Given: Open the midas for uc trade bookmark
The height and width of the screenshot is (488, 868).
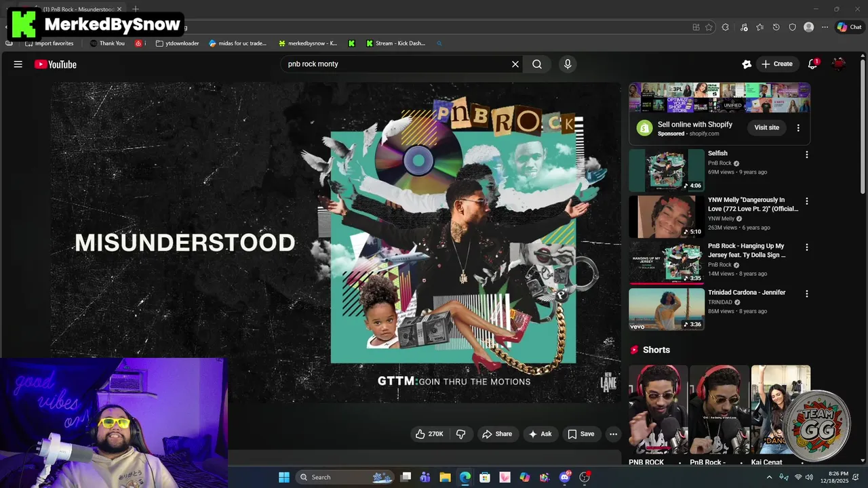Looking at the screenshot, I should point(237,43).
